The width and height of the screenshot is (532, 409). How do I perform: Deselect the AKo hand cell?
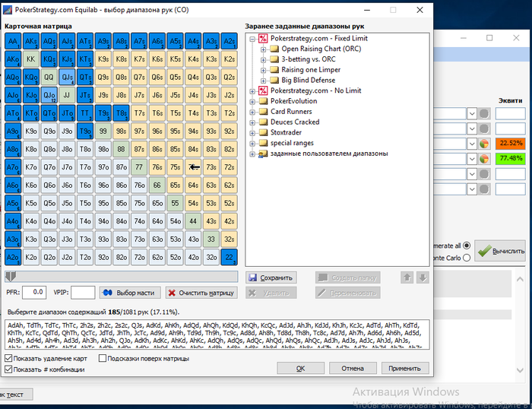[13, 59]
